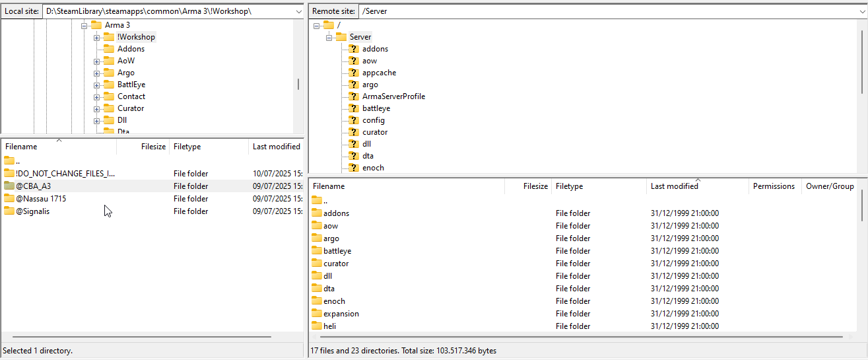Click the AoW folder icon in local tree
868x360 pixels.
coord(109,61)
